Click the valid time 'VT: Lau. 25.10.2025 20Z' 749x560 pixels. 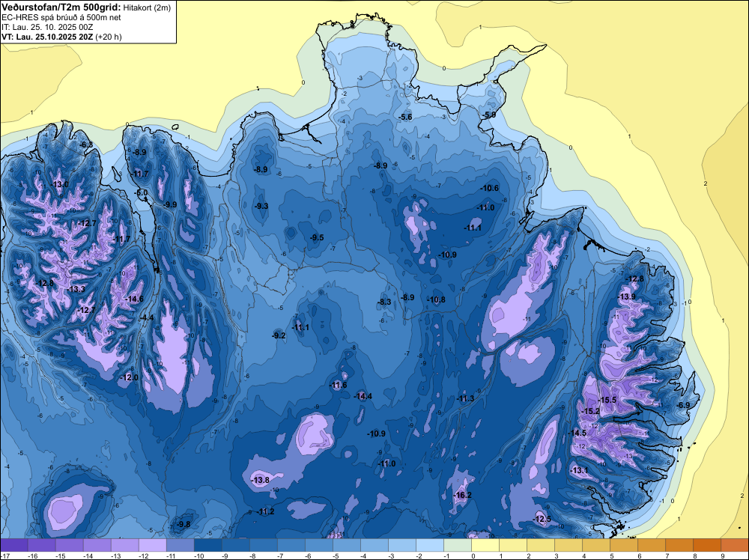pos(47,37)
